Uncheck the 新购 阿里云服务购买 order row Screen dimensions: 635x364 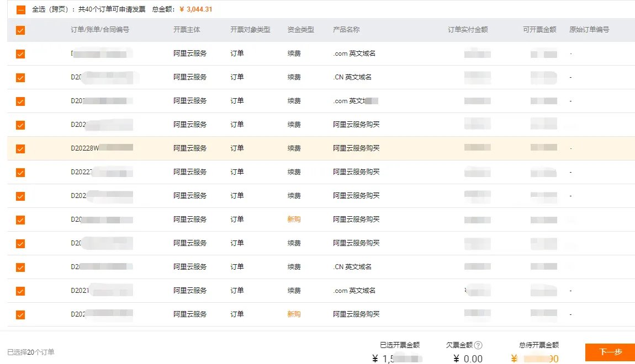(x=20, y=219)
